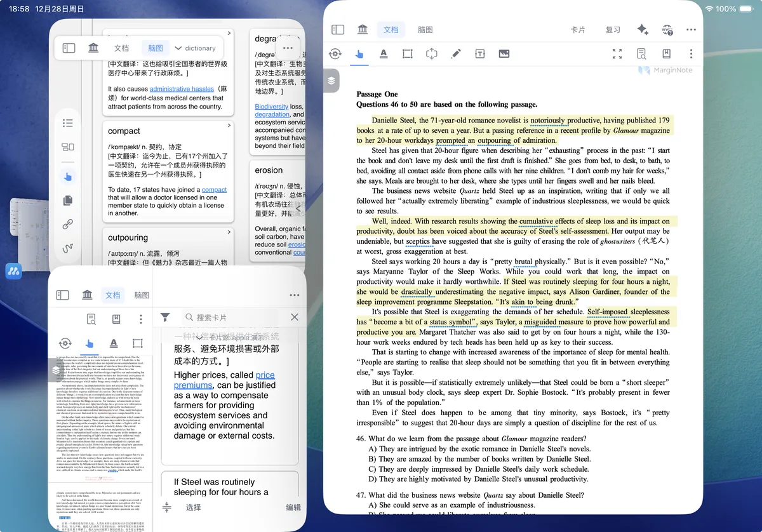Open vertical dots menu in right window toolbar
Viewport: 762px width, 532px height.
tap(691, 54)
